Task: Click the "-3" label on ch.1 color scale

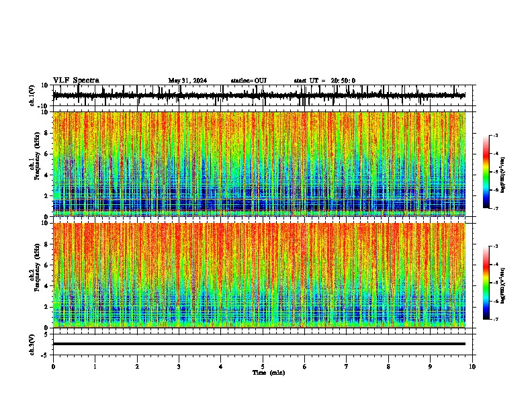Action: tap(495, 135)
